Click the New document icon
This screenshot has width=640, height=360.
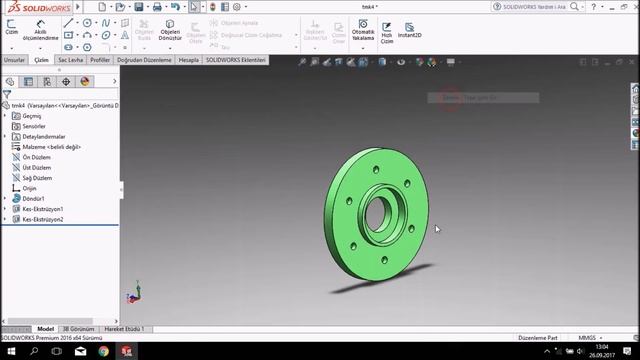click(102, 7)
